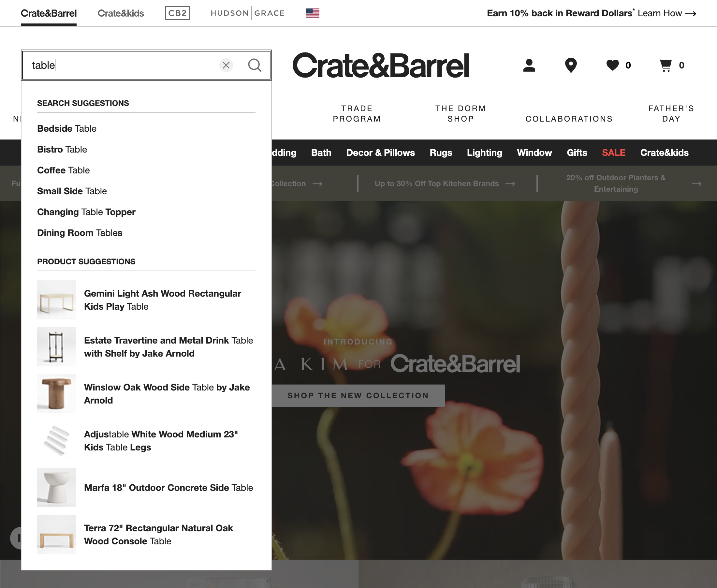This screenshot has width=717, height=588.
Task: Submit search with the magnifying glass icon
Action: [x=255, y=66]
